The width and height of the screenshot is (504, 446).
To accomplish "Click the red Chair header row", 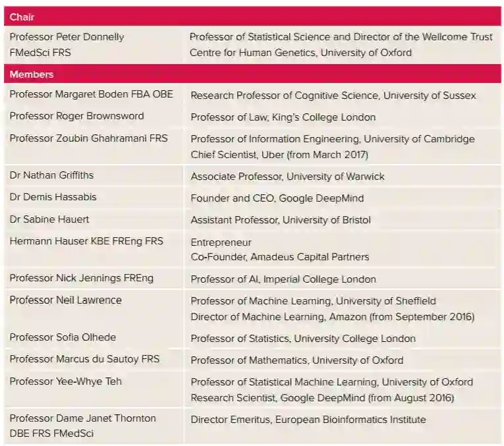I will pos(252,16).
